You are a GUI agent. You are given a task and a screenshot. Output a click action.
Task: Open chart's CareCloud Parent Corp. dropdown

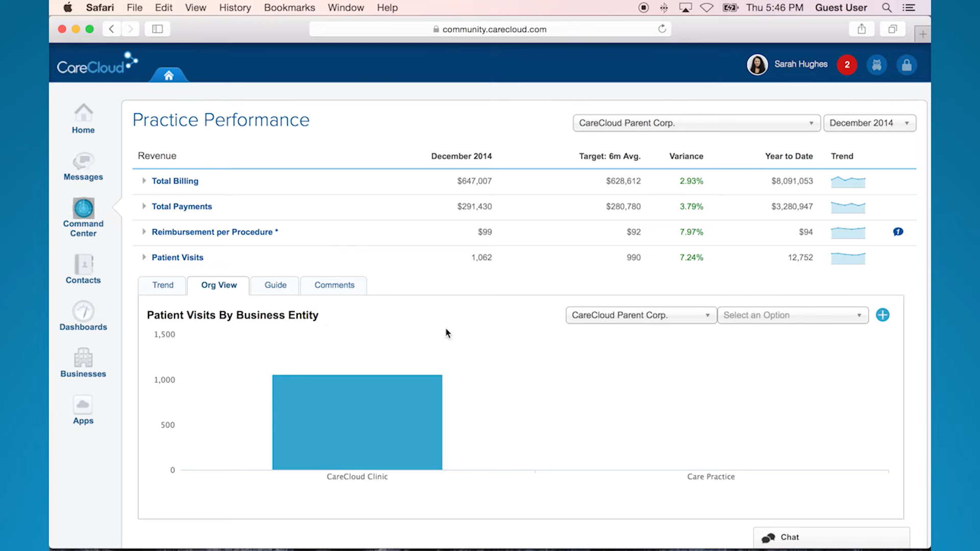point(641,315)
